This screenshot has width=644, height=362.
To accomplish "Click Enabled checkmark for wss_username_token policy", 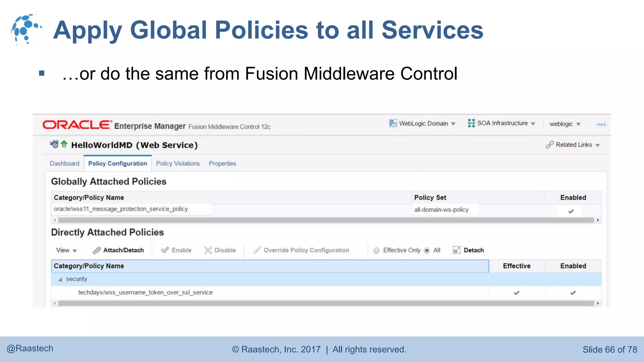I will 573,293.
